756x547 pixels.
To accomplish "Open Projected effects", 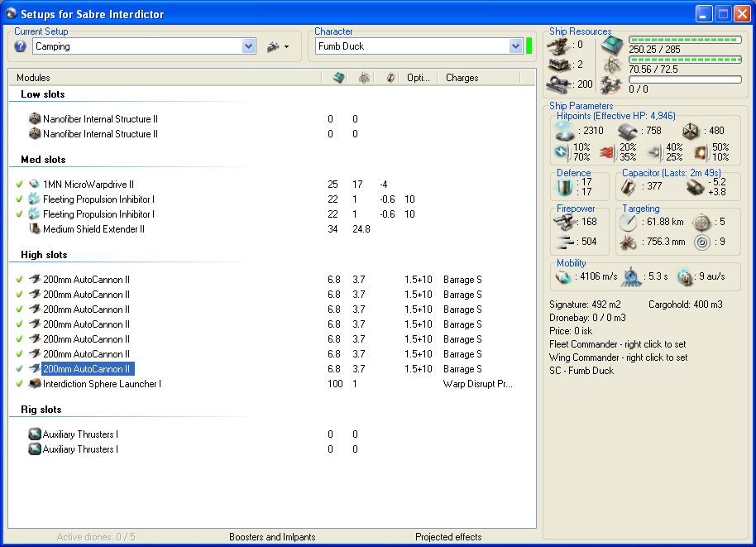I will (x=448, y=537).
